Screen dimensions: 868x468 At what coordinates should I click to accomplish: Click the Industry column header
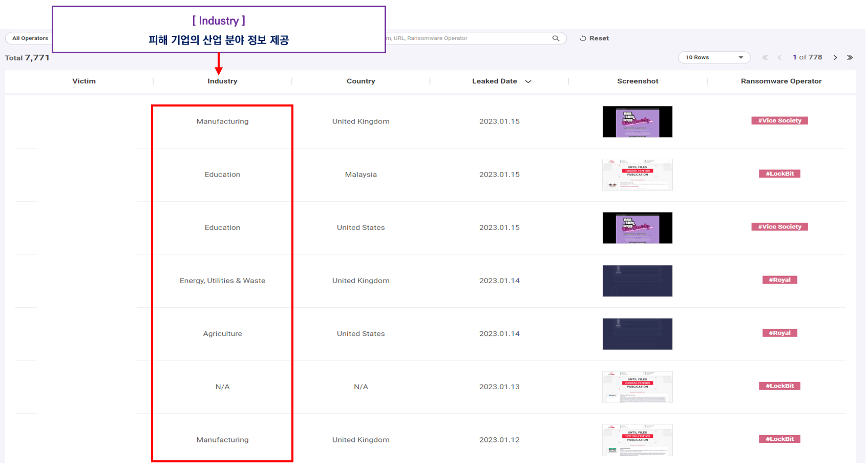pos(222,81)
